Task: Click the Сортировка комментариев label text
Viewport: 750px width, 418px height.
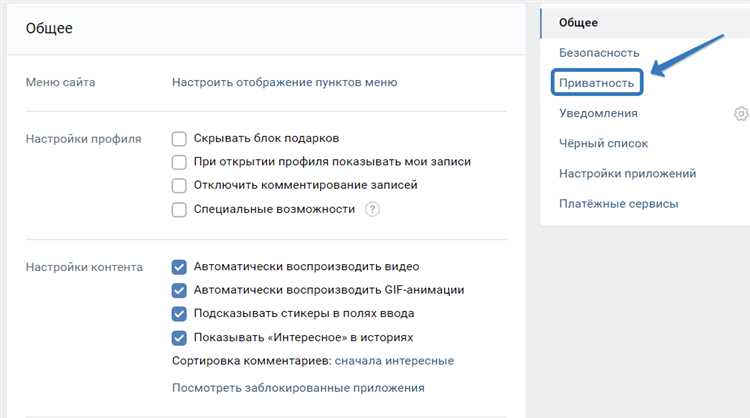Action: tap(252, 361)
